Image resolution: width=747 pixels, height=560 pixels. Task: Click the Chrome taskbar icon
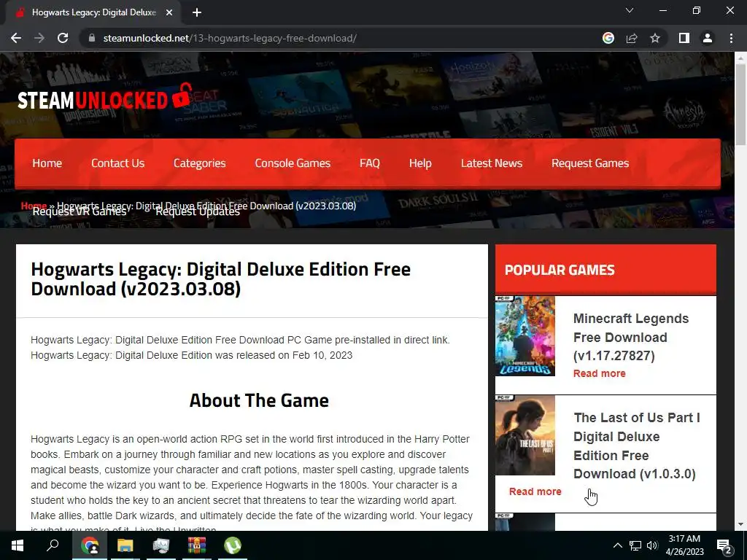tap(90, 545)
